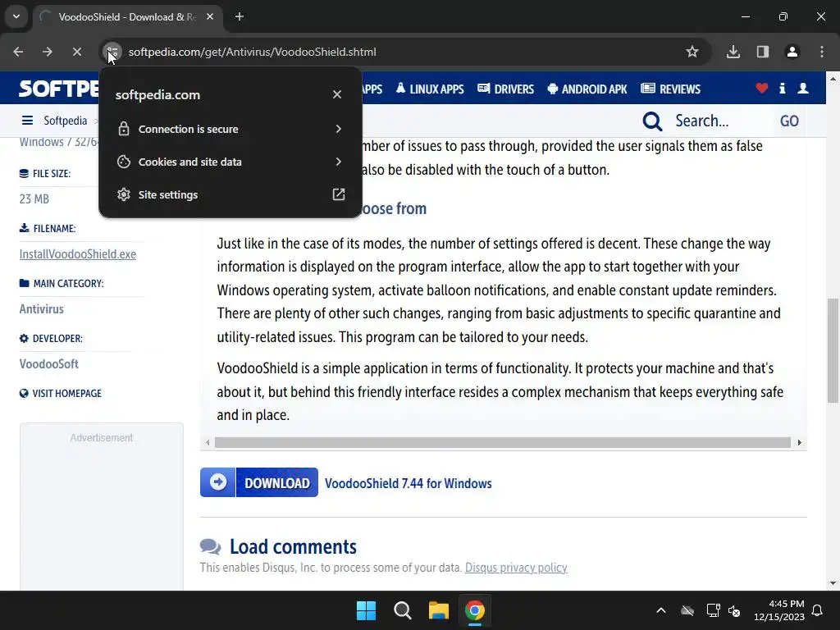The width and height of the screenshot is (840, 630).
Task: Click the Chrome taskbar icon
Action: pyautogui.click(x=475, y=610)
